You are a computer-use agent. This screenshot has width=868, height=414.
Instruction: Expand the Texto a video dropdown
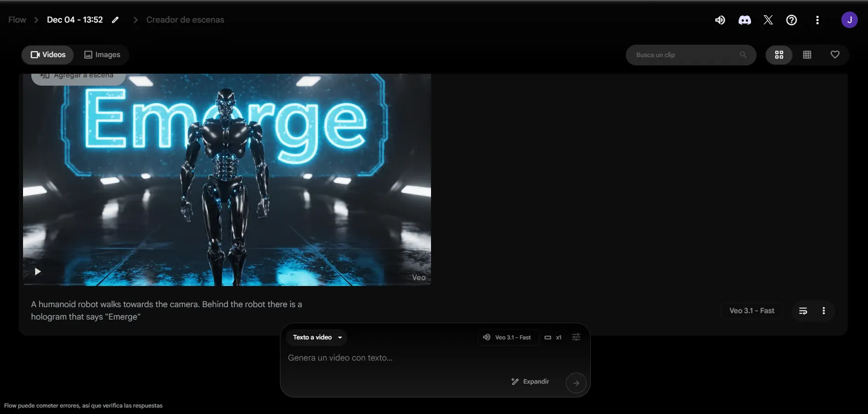317,337
